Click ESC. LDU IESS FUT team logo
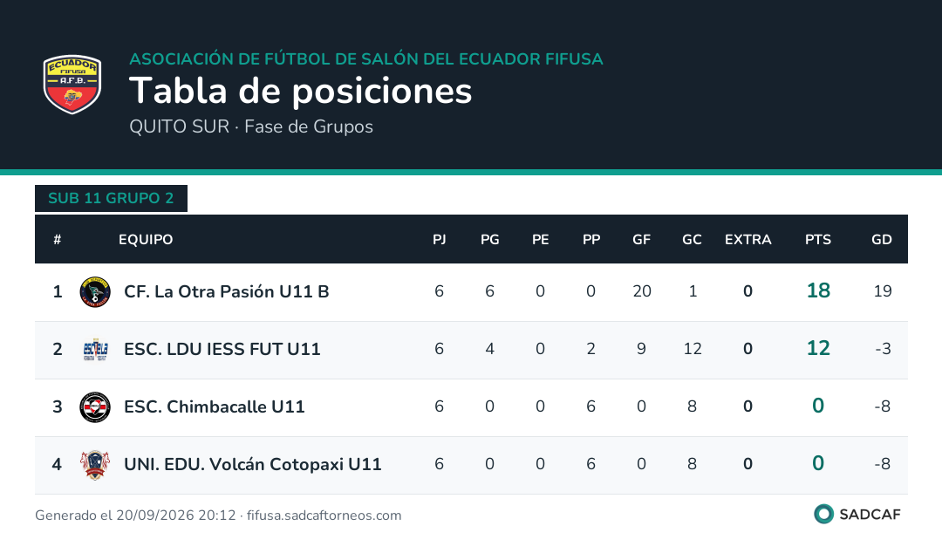The image size is (942, 560). tap(95, 350)
